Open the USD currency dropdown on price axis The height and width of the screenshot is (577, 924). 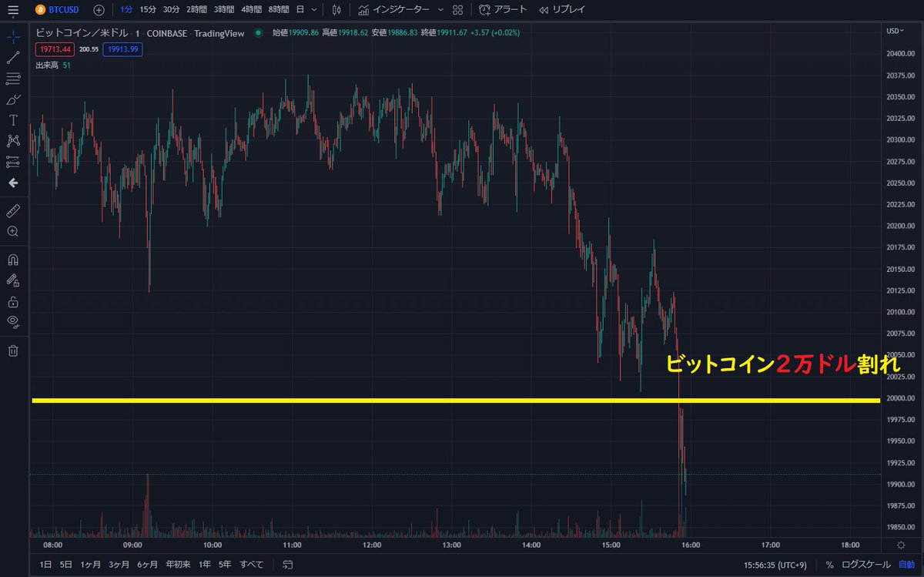point(896,31)
